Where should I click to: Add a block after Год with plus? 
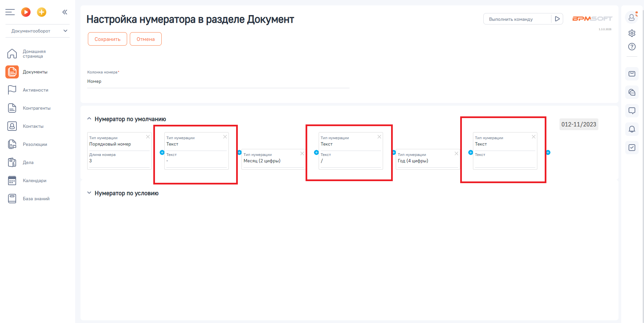[x=471, y=152]
